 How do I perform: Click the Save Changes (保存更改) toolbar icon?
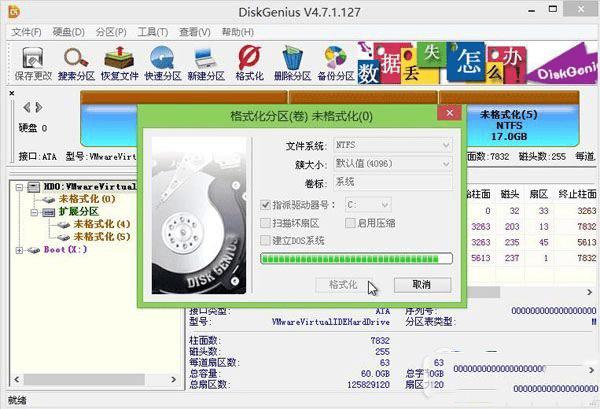33,64
